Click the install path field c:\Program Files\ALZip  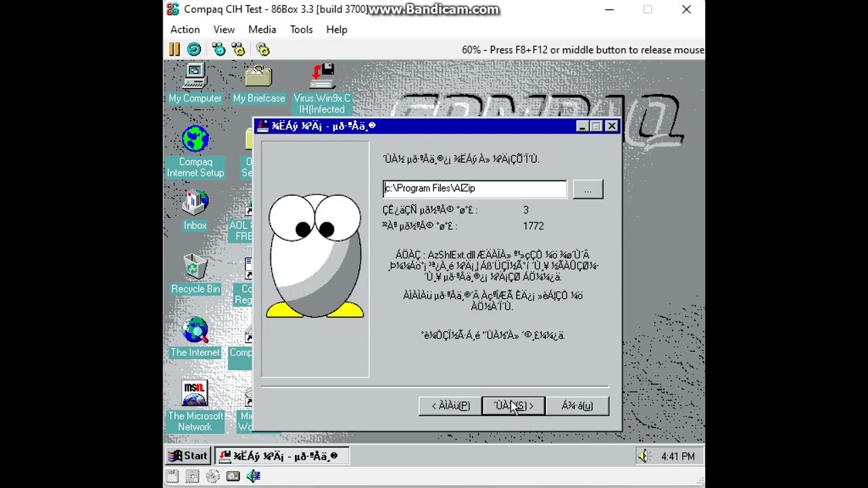click(475, 189)
